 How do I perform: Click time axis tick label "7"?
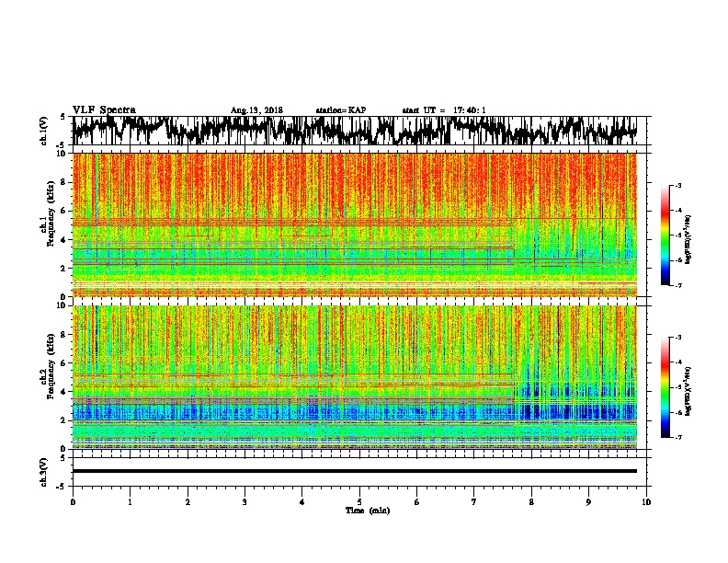[x=474, y=502]
